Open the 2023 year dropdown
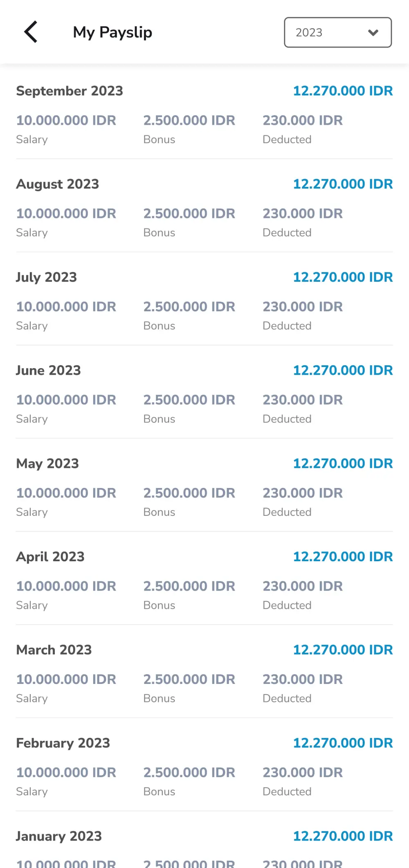The width and height of the screenshot is (409, 868). [x=337, y=32]
